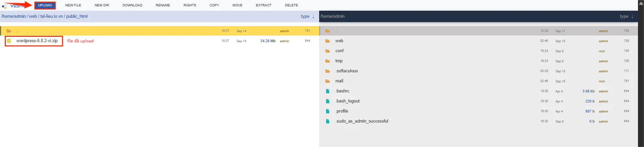
Task: Click the .bashrc file icon
Action: pyautogui.click(x=328, y=91)
